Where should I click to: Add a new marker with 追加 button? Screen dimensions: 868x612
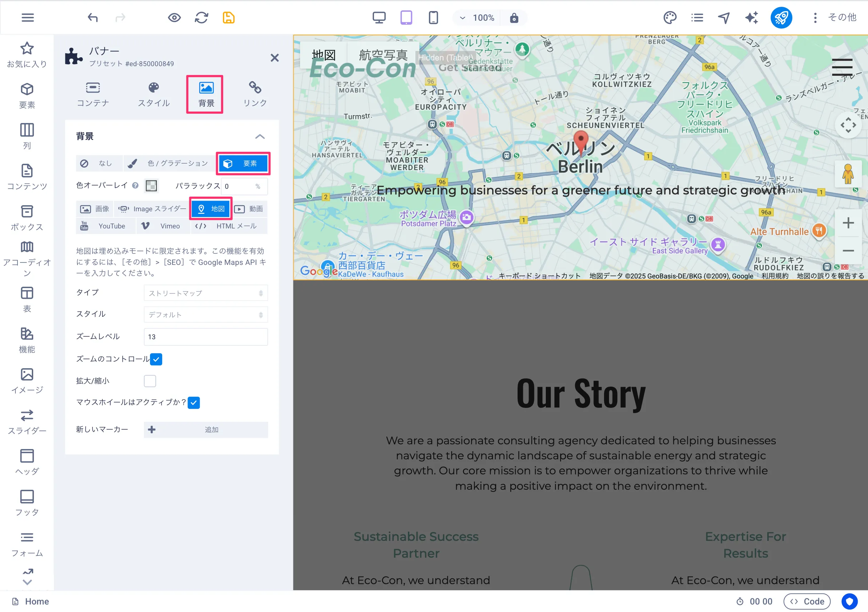click(x=206, y=430)
